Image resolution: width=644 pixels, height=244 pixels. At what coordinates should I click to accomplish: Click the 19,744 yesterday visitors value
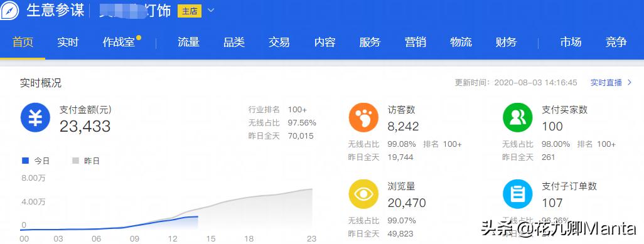400,157
